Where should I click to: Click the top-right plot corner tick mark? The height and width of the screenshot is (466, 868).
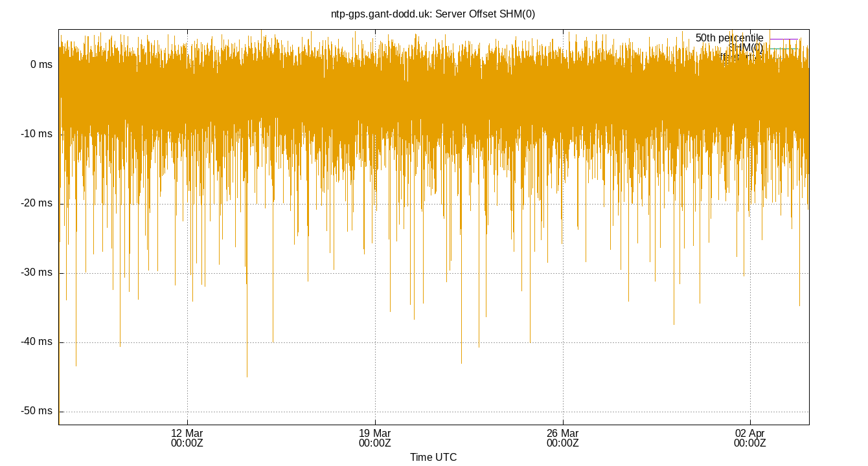pos(808,29)
